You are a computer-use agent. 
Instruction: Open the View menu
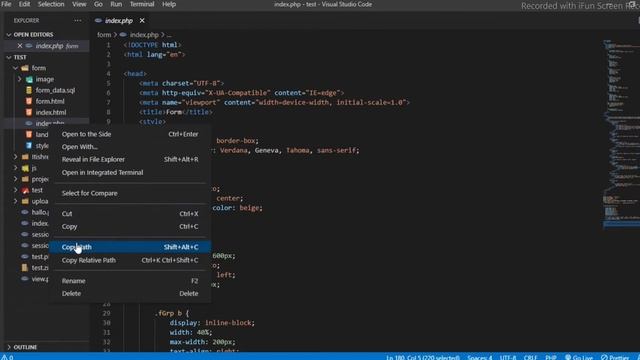pos(79,4)
